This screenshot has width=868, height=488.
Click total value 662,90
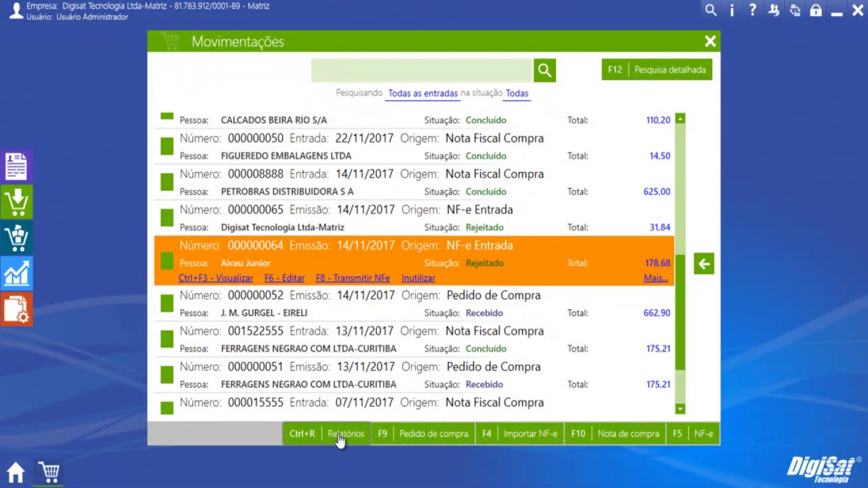pyautogui.click(x=656, y=313)
